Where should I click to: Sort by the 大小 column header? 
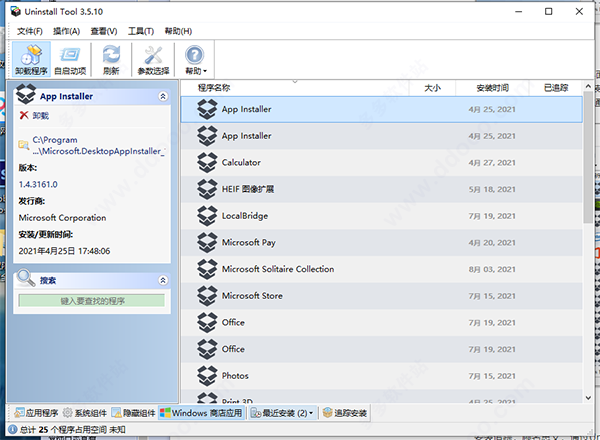coord(432,88)
